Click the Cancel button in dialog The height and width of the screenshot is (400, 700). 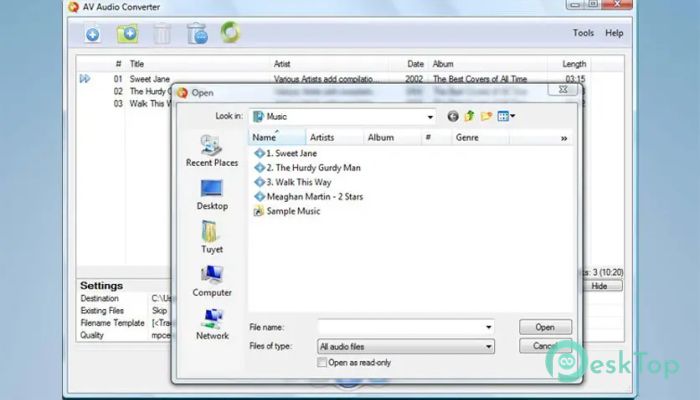pyautogui.click(x=545, y=346)
